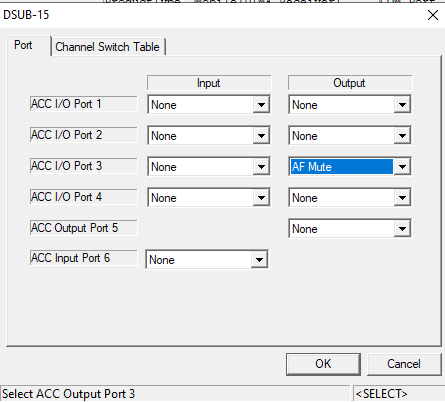
Task: Close the DSUB-15 dialog window
Action: point(433,15)
